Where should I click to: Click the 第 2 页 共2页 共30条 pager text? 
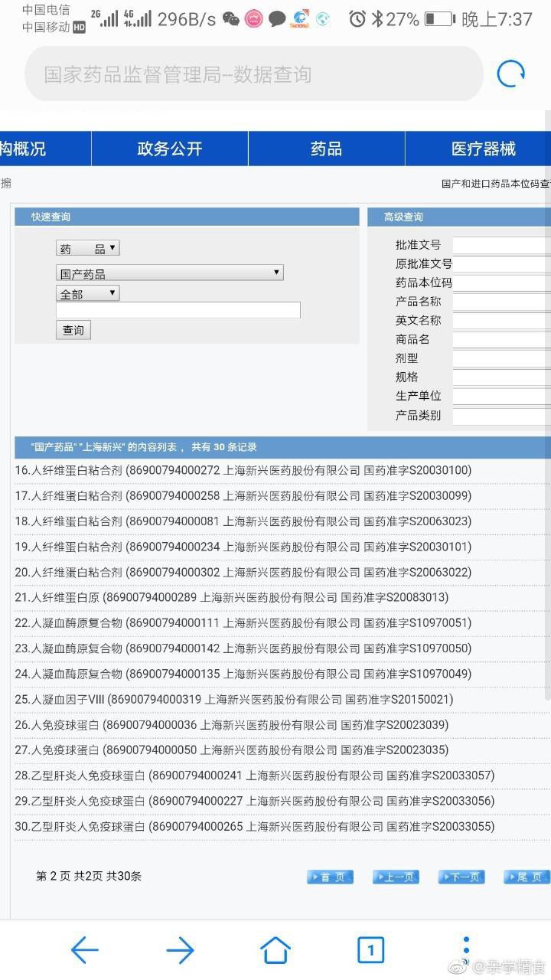(x=89, y=877)
